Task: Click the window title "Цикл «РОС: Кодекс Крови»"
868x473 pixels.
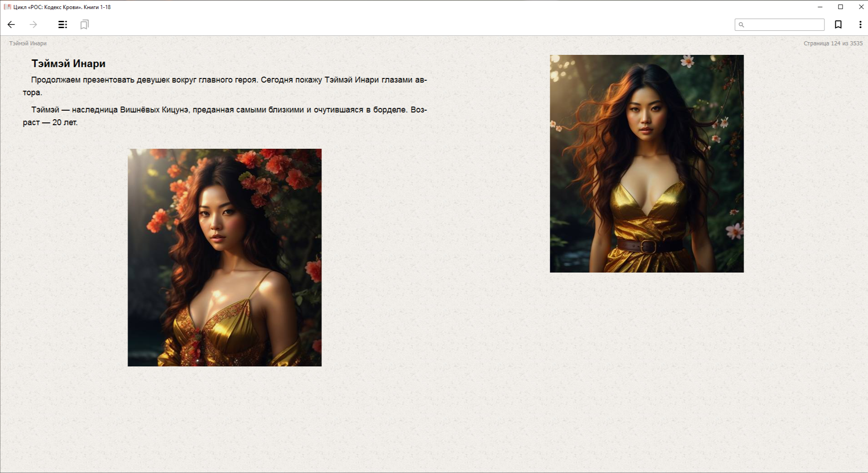Action: [62, 7]
